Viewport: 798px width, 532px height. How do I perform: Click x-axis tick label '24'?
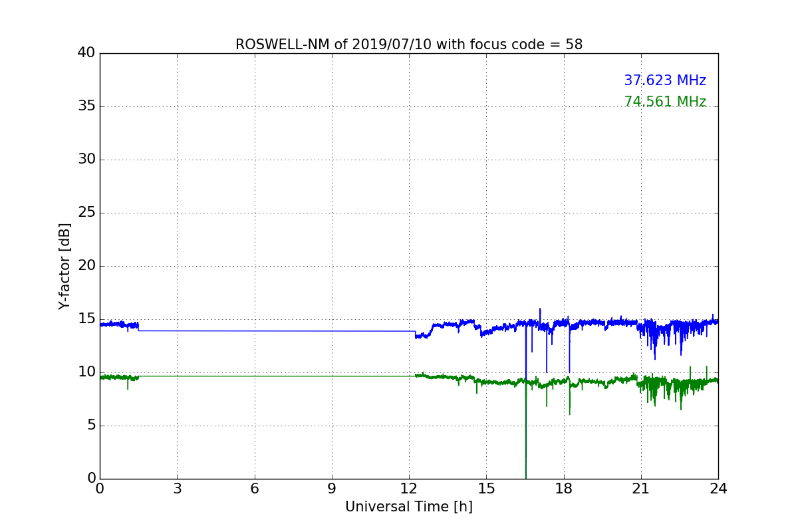(x=718, y=489)
